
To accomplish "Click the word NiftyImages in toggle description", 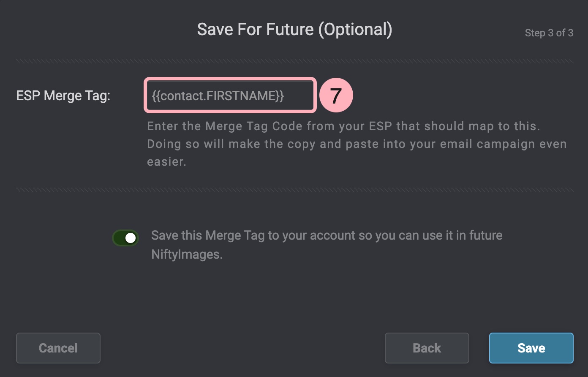I will pyautogui.click(x=186, y=254).
